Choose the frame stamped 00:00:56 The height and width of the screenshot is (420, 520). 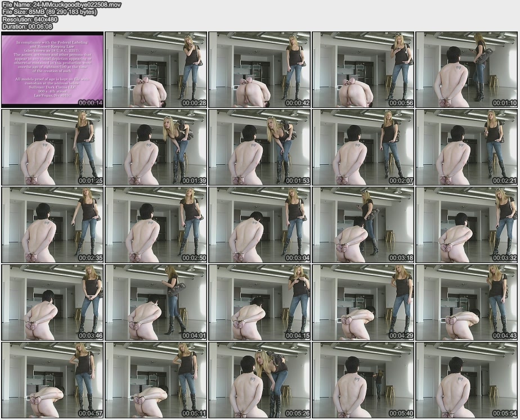click(363, 70)
